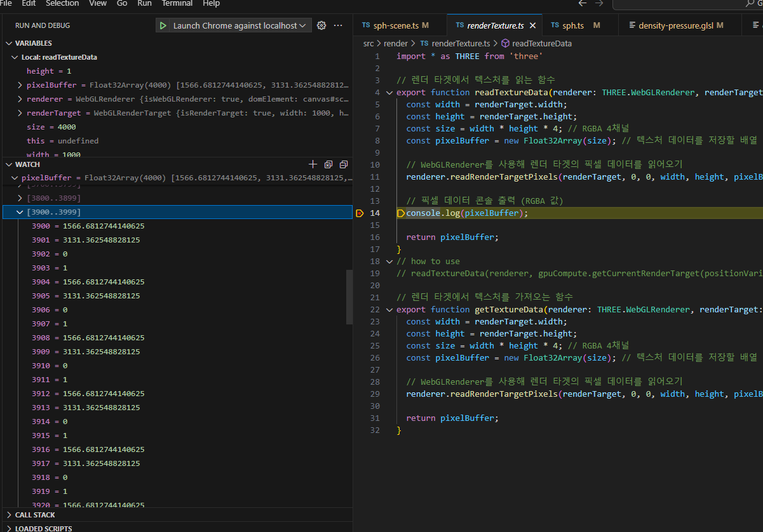Select the 'this = undefined' variable row
Screen dimensions: 763x532
pos(176,141)
